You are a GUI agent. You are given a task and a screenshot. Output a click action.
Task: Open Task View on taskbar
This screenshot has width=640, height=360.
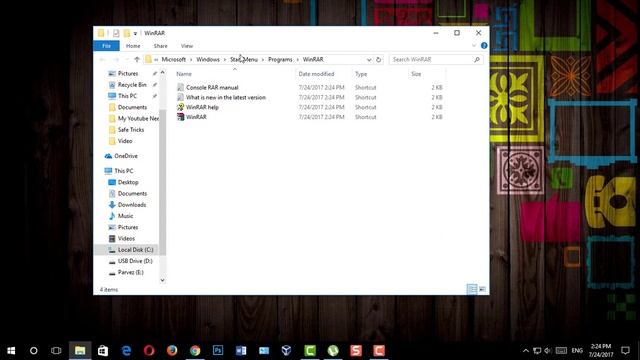coord(56,350)
